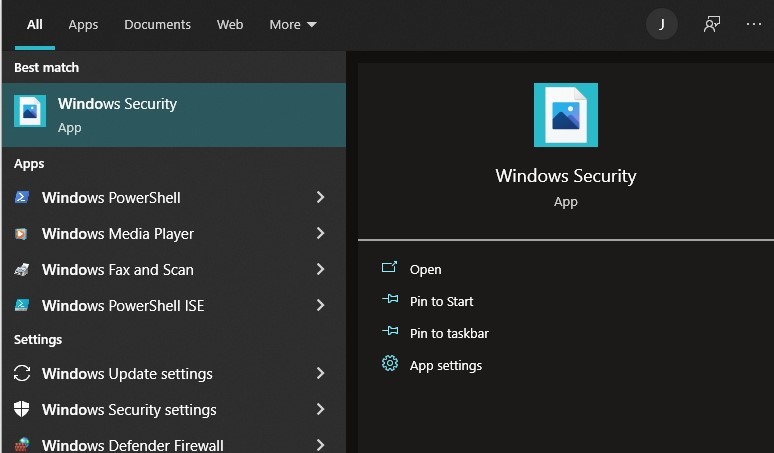Click the large Windows Security preview icon
This screenshot has height=453, width=774.
(566, 115)
